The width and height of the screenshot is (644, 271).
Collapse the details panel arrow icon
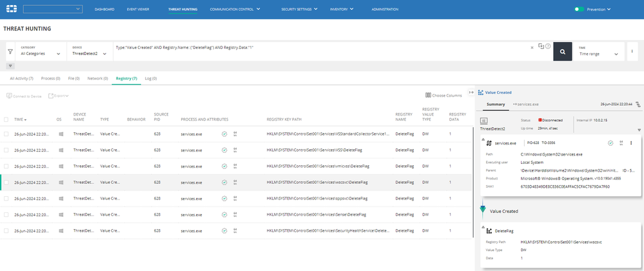[471, 92]
